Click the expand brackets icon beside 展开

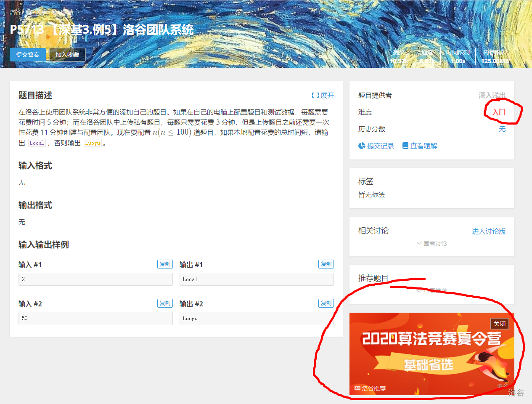click(x=315, y=96)
